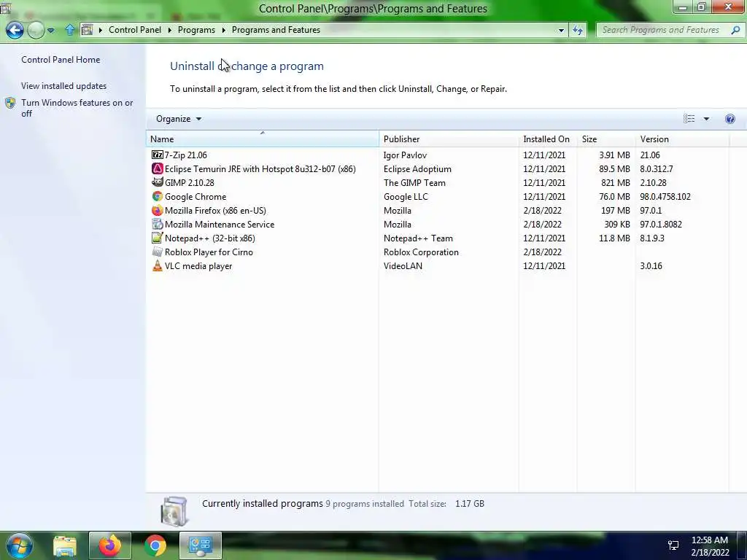This screenshot has height=560, width=747.
Task: Open the address bar history dropdown
Action: click(x=561, y=31)
